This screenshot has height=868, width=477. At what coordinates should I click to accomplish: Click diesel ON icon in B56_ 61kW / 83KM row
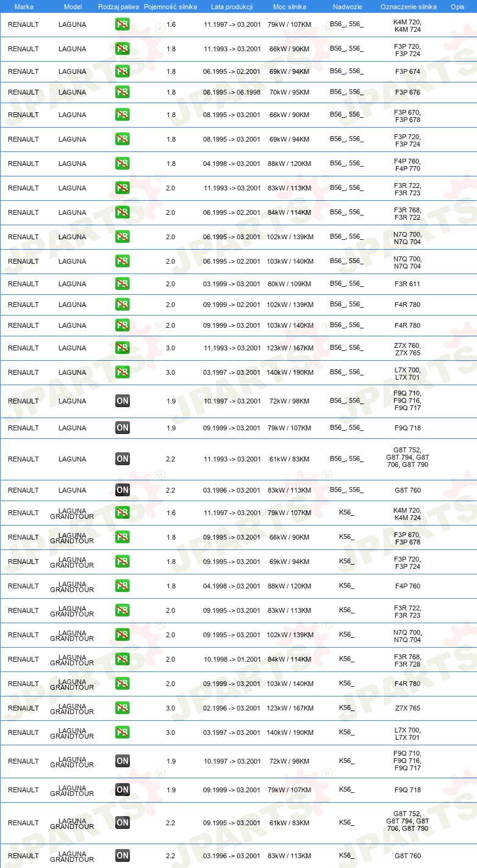coord(123,459)
